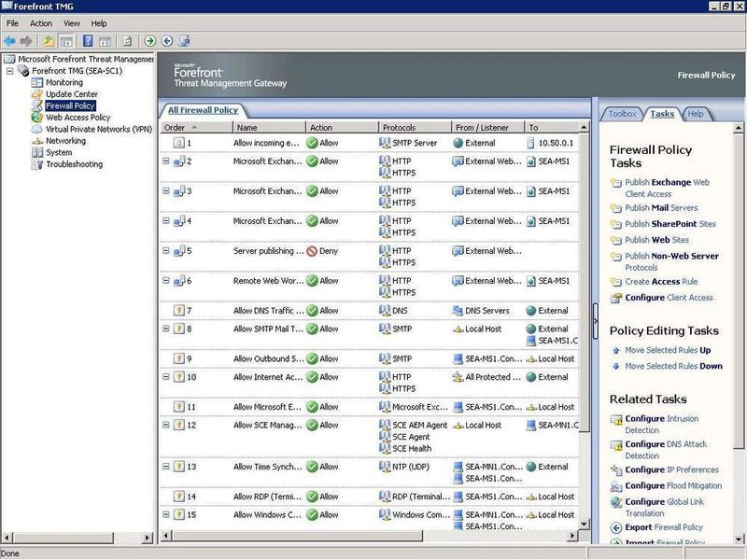Toggle the Show/Hide Action Pane icon
Image resolution: width=747 pixels, height=560 pixels.
tap(105, 41)
